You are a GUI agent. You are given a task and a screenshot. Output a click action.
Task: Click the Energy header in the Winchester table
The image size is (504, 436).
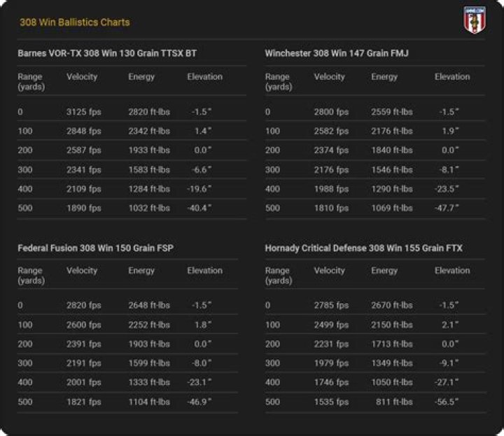tap(384, 77)
